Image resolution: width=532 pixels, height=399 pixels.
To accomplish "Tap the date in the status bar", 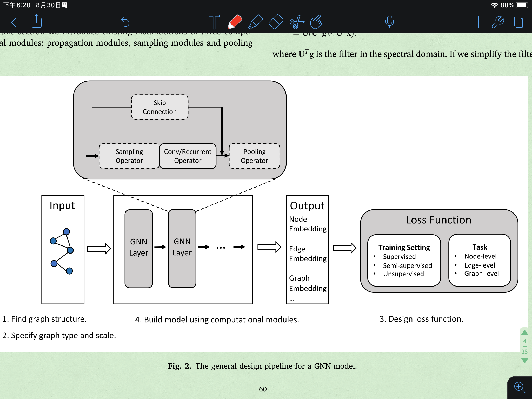I will click(x=55, y=5).
